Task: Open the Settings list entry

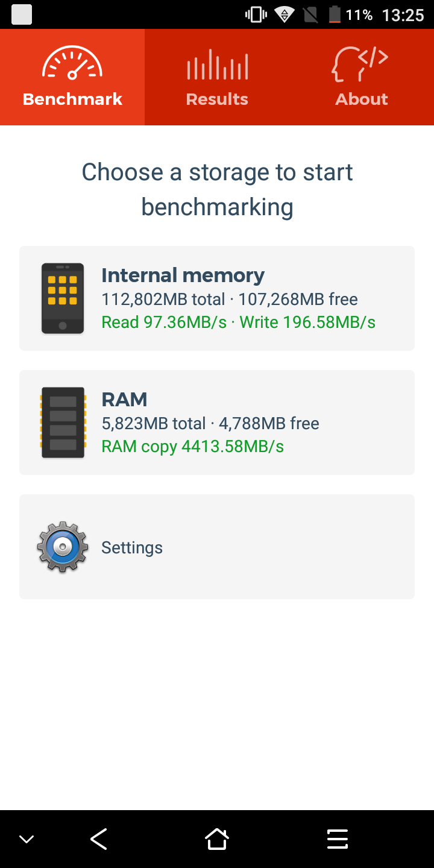Action: point(217,547)
